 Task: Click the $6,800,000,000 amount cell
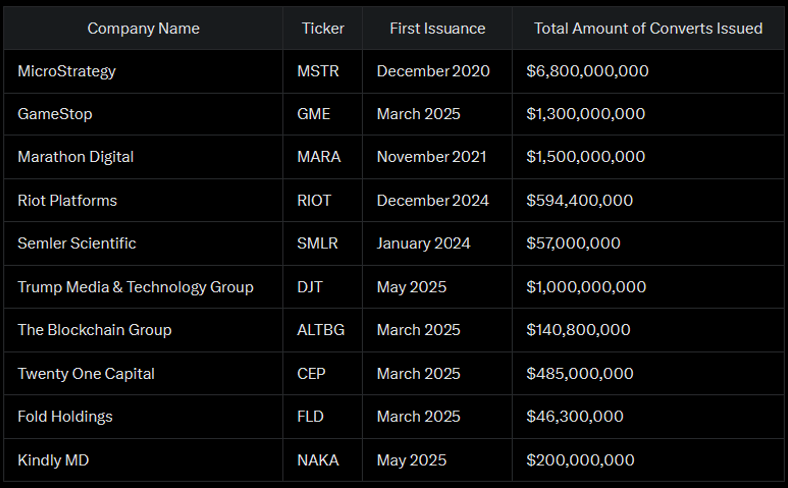587,71
